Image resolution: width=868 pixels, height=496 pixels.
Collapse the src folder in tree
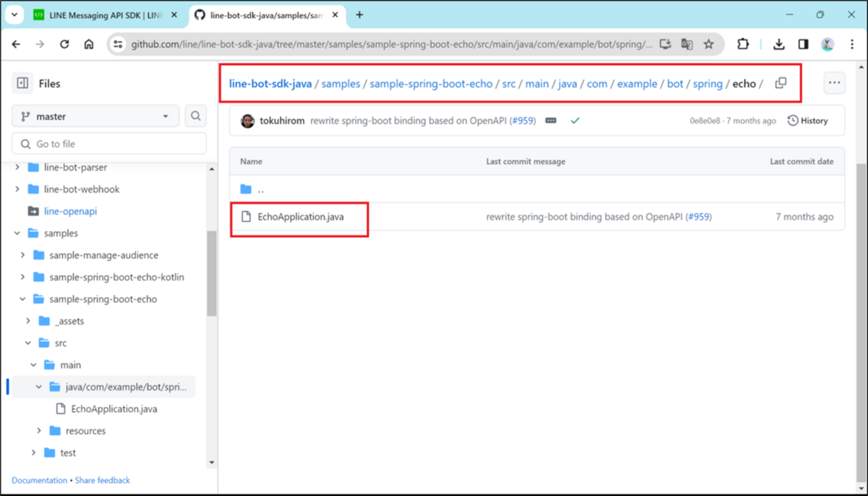28,343
